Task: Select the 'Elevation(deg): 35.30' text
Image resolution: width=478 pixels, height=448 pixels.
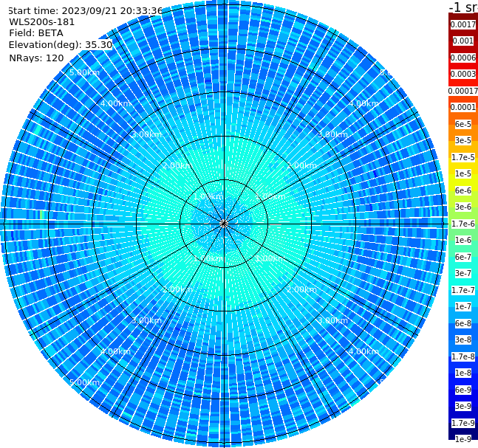Action: (61, 45)
